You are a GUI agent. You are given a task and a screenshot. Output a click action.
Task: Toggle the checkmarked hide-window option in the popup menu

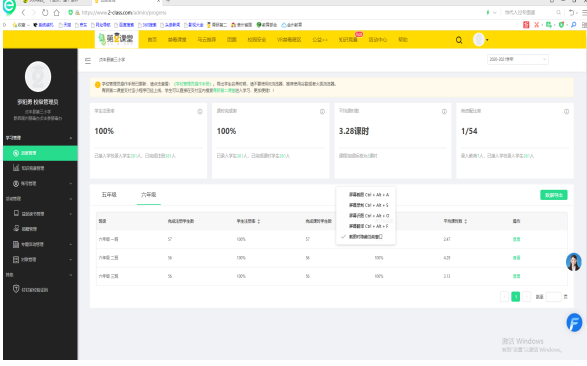pyautogui.click(x=365, y=237)
